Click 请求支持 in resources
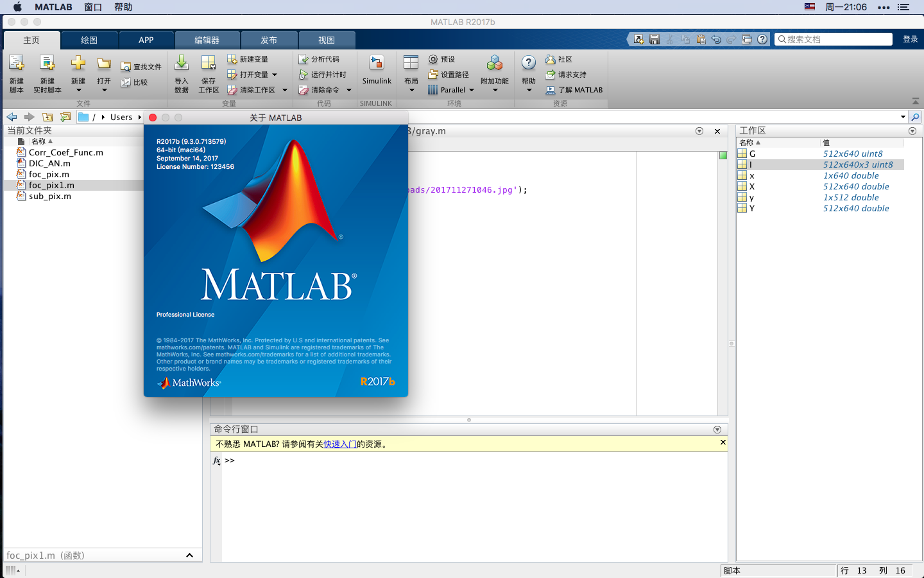Image resolution: width=924 pixels, height=578 pixels. (566, 74)
